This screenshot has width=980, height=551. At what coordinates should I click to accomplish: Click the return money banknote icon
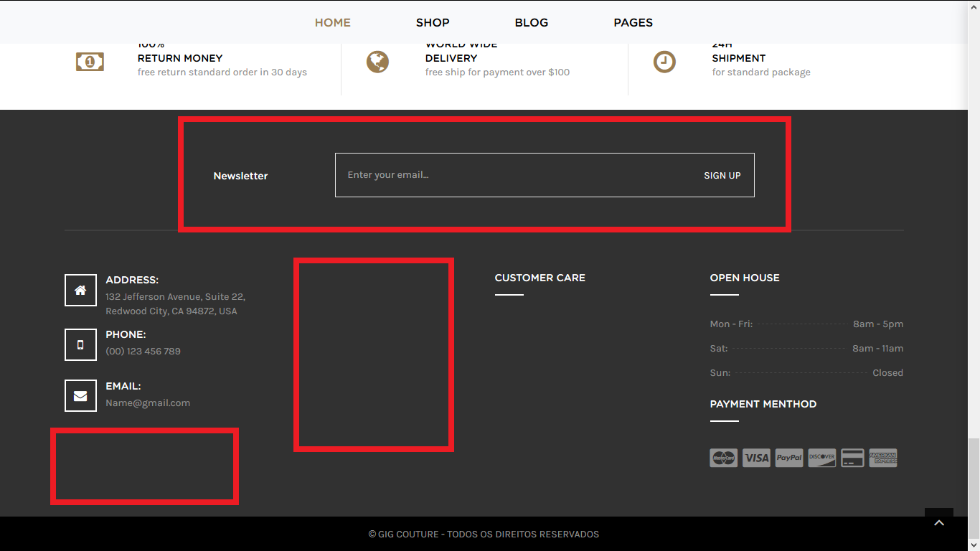(x=90, y=62)
